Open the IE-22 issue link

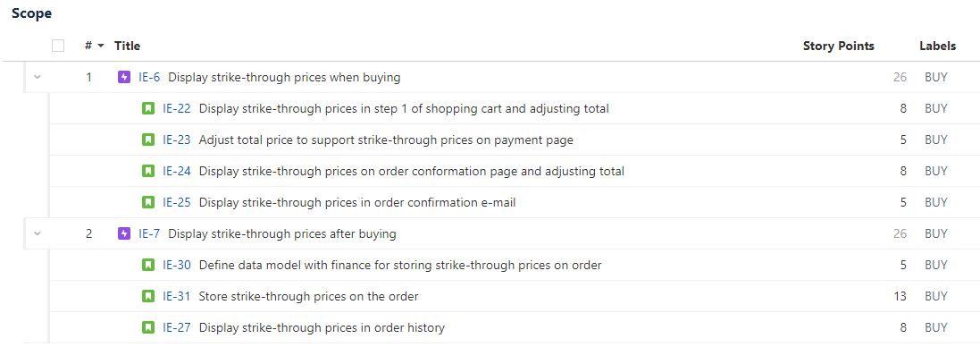177,109
